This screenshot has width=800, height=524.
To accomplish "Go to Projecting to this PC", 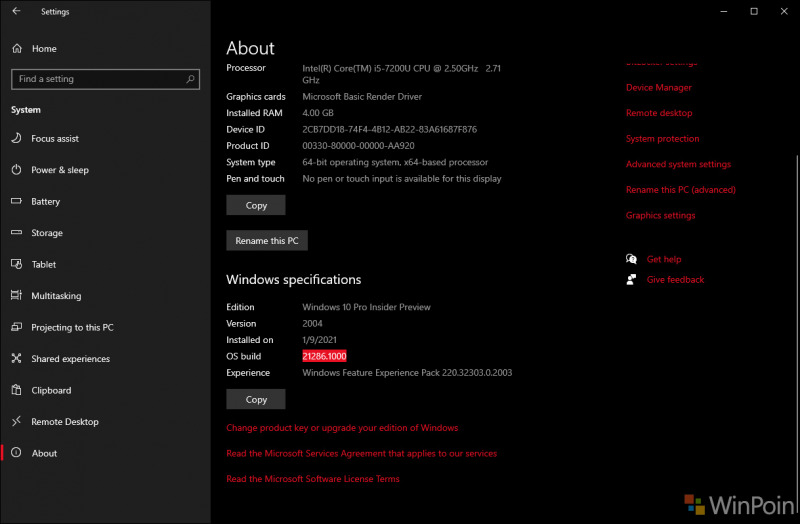I will (72, 328).
